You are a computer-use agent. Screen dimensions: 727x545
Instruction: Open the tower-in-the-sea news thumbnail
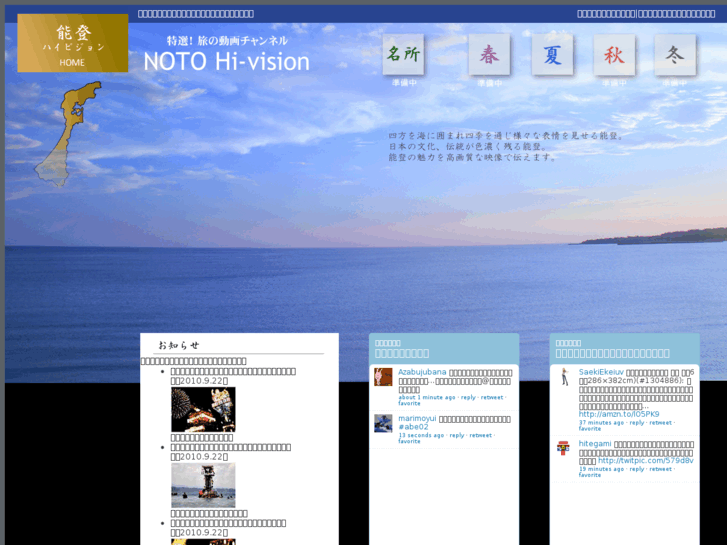pos(203,485)
